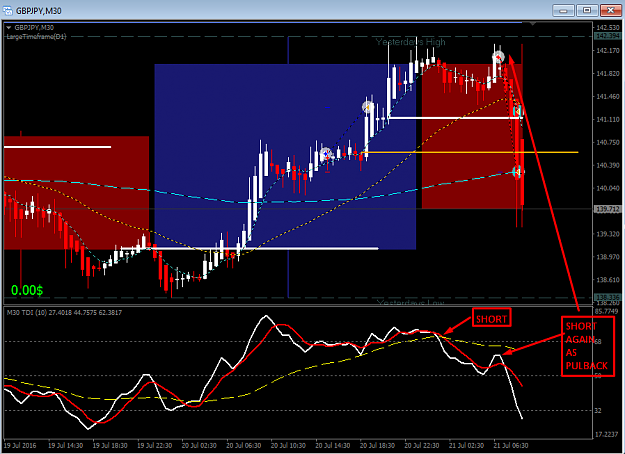Minimize the GBPJPY,M30 chart window
Screen dimensions: 625x454
point(563,10)
